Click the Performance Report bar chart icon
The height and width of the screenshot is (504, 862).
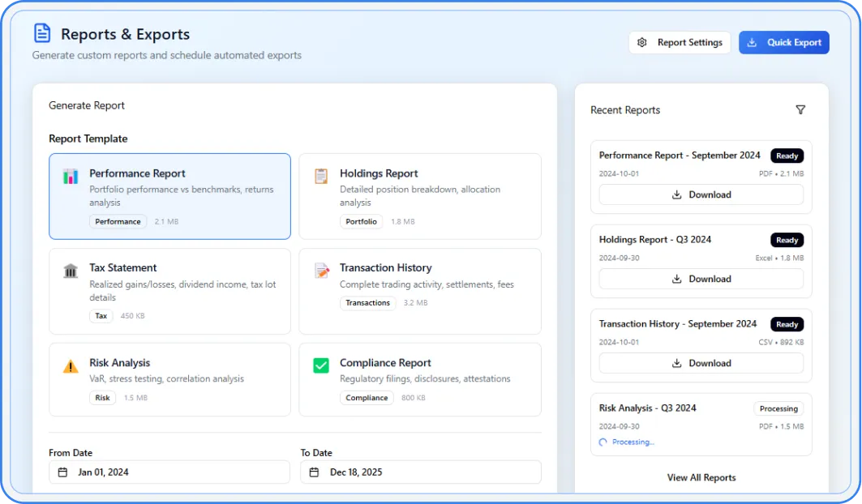71,176
